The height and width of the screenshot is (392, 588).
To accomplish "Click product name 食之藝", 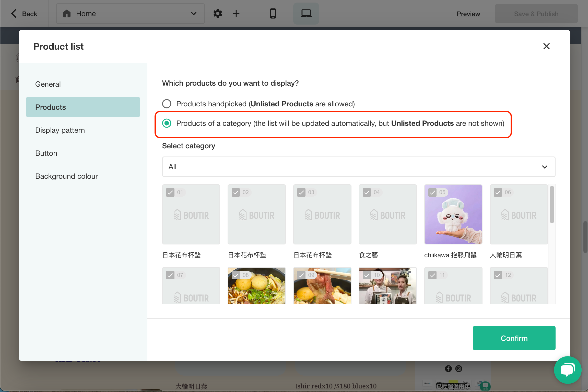I will [x=368, y=255].
